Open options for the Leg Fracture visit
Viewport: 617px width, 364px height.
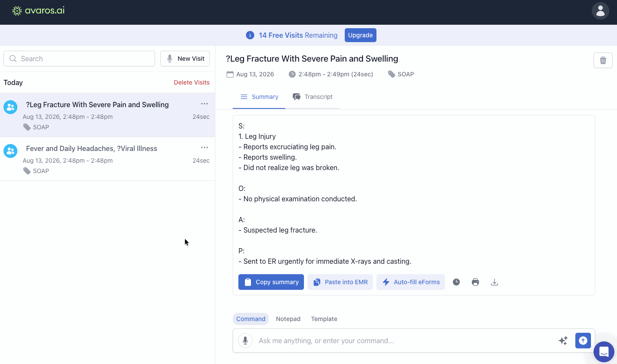coord(205,104)
